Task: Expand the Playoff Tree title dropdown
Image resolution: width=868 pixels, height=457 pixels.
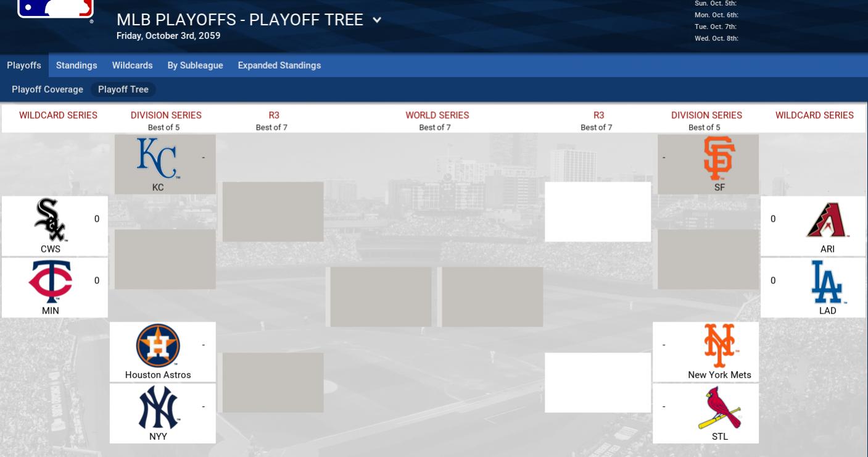Action: tap(377, 20)
